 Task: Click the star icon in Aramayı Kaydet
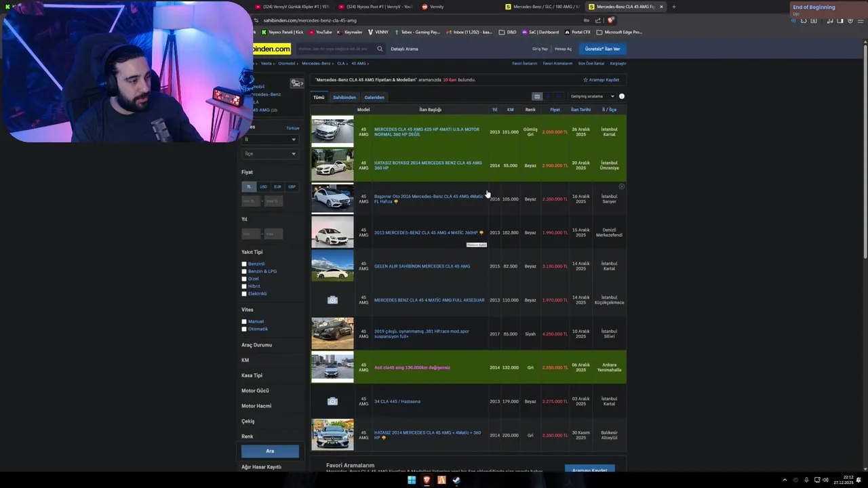585,80
